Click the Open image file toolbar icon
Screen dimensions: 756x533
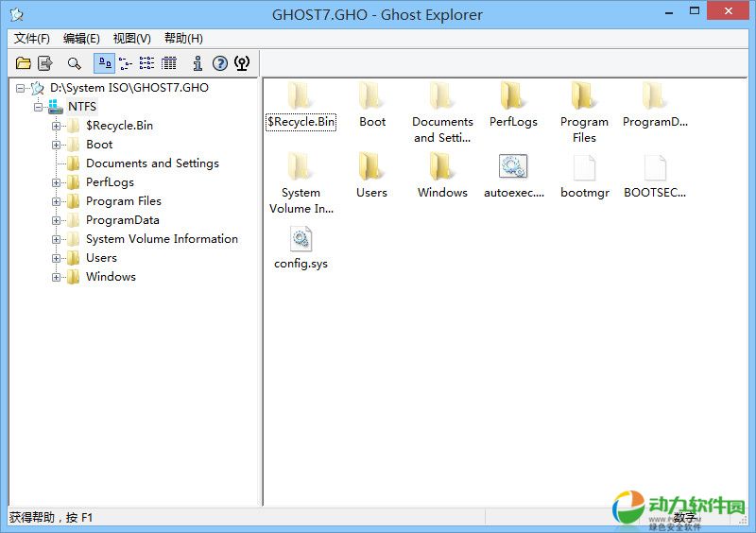24,63
